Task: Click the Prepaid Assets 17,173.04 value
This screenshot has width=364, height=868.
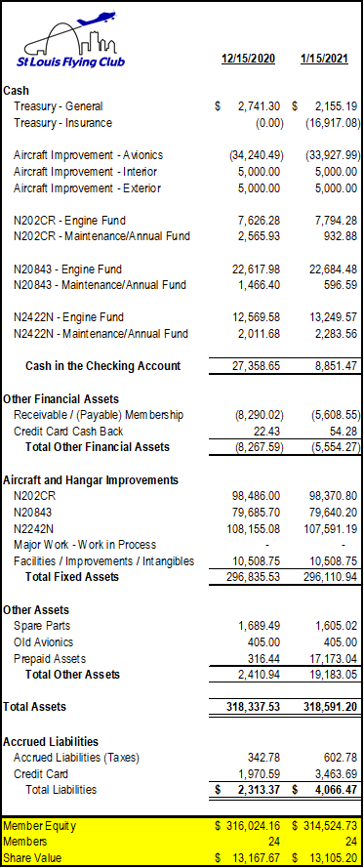Action: [334, 659]
